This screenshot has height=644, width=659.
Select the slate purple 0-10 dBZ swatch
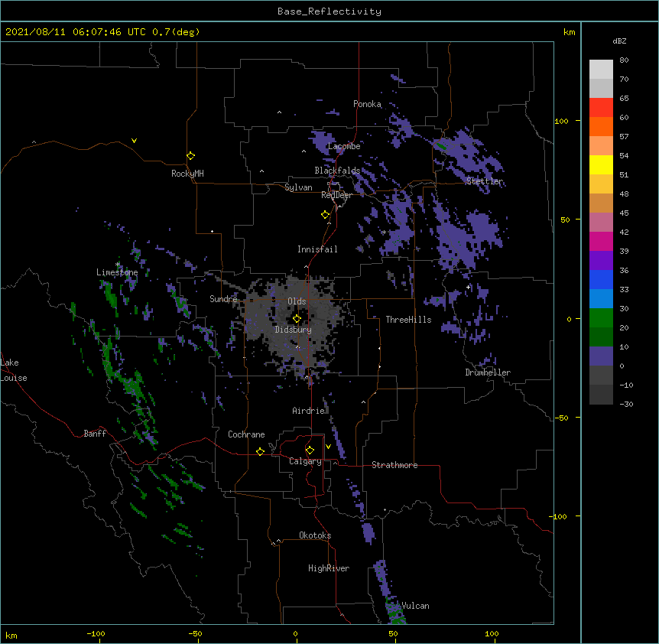point(601,356)
